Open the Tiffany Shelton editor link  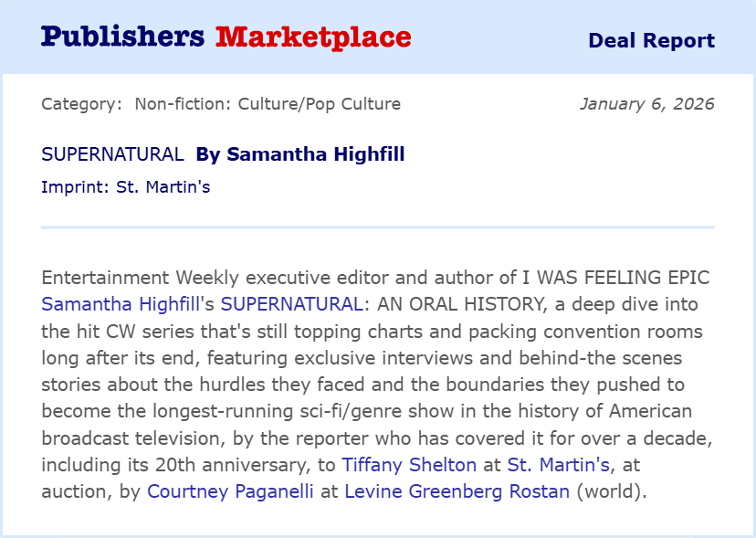point(409,464)
